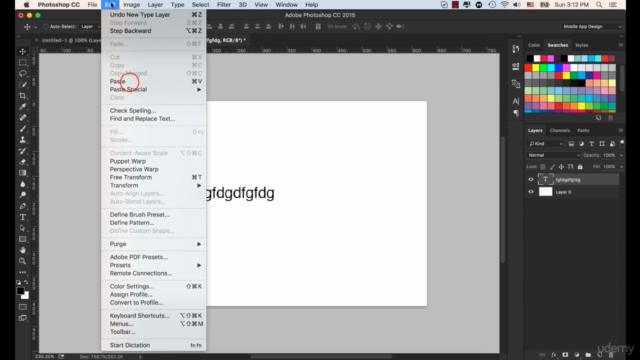Expand the Purge submenu

pos(153,244)
